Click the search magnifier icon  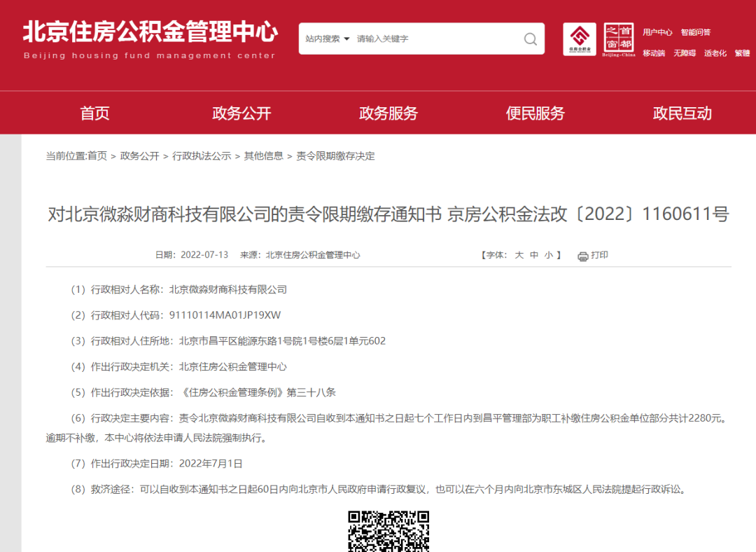coord(531,39)
